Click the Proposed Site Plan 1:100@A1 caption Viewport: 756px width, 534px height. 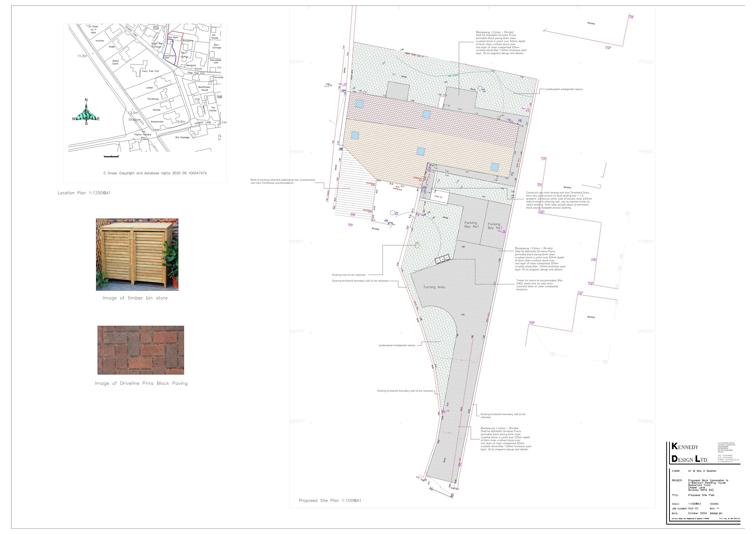(330, 500)
